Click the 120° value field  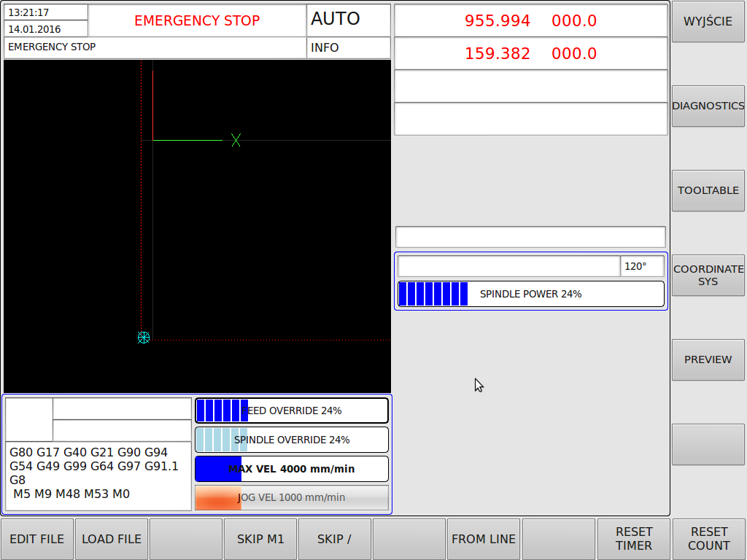642,266
